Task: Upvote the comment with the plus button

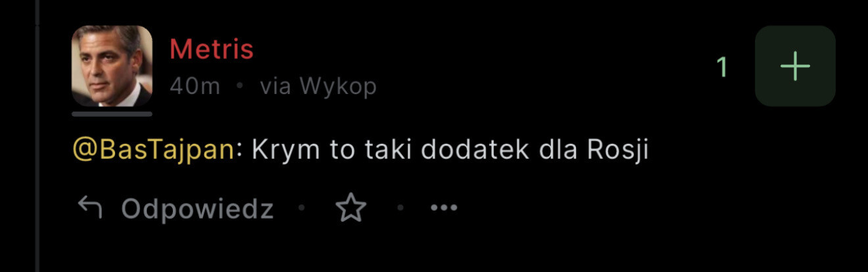Action: 795,66
